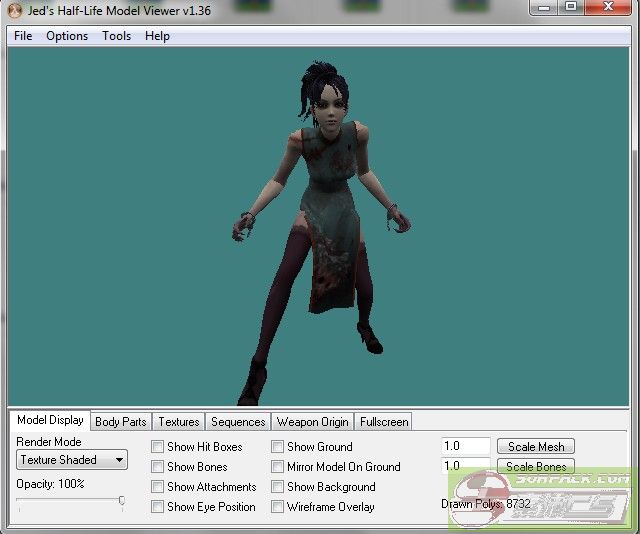Tick the Show Ground checkbox
This screenshot has height=534, width=640.
278,447
